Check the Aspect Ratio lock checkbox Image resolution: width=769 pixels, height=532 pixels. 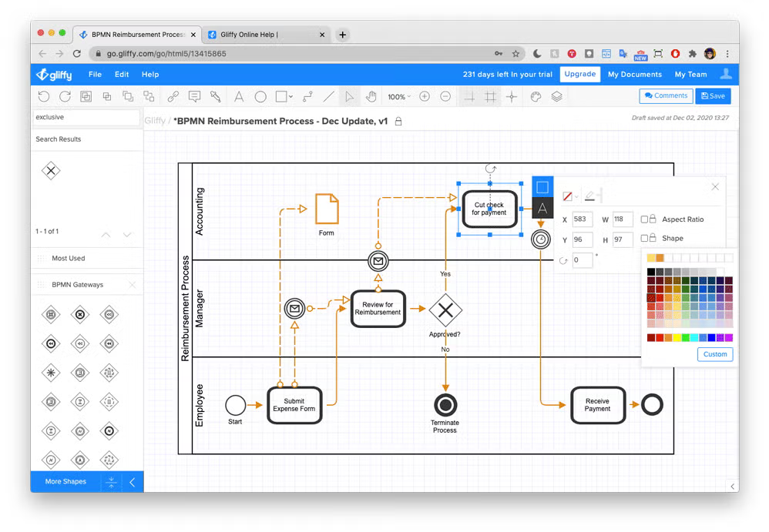point(644,219)
